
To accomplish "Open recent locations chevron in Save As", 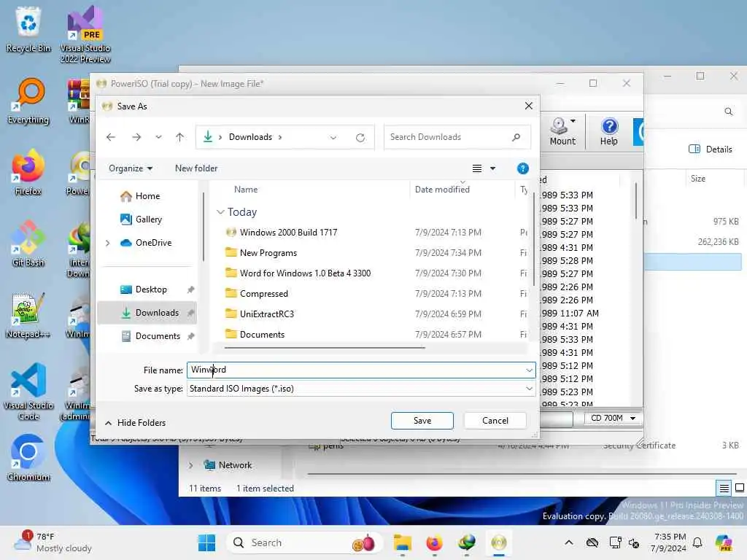I will 158,137.
